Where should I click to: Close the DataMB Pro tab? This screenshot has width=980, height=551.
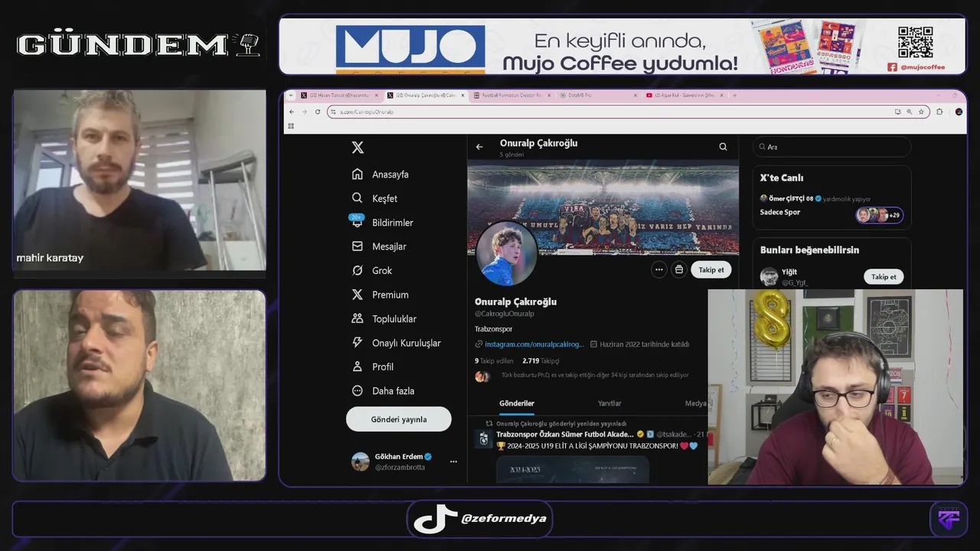635,96
